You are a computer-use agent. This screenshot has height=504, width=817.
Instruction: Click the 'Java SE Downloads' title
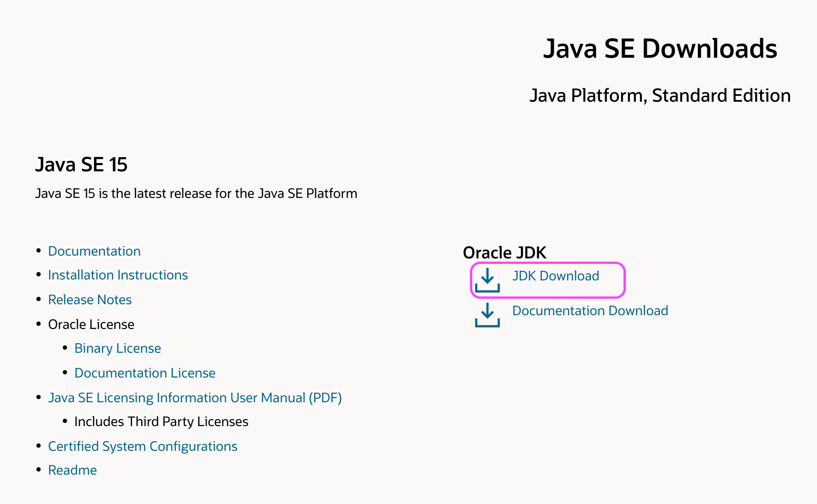tap(660, 49)
